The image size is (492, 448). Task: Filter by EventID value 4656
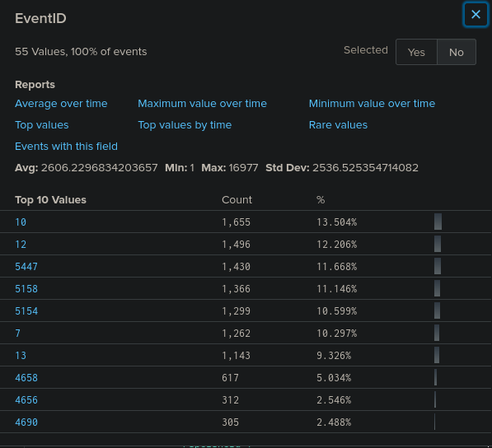(26, 400)
